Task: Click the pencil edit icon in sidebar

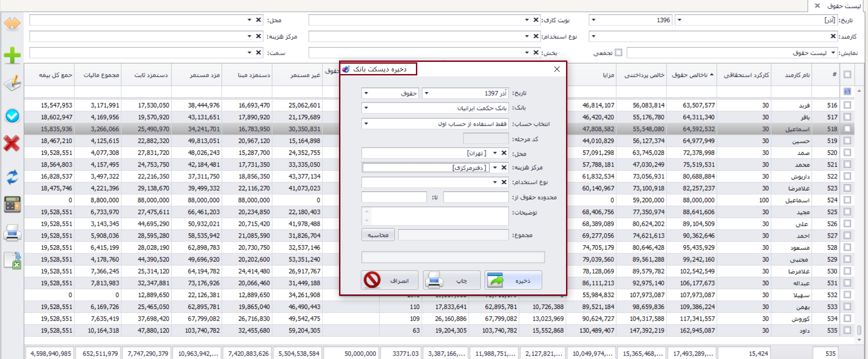Action: [x=12, y=83]
